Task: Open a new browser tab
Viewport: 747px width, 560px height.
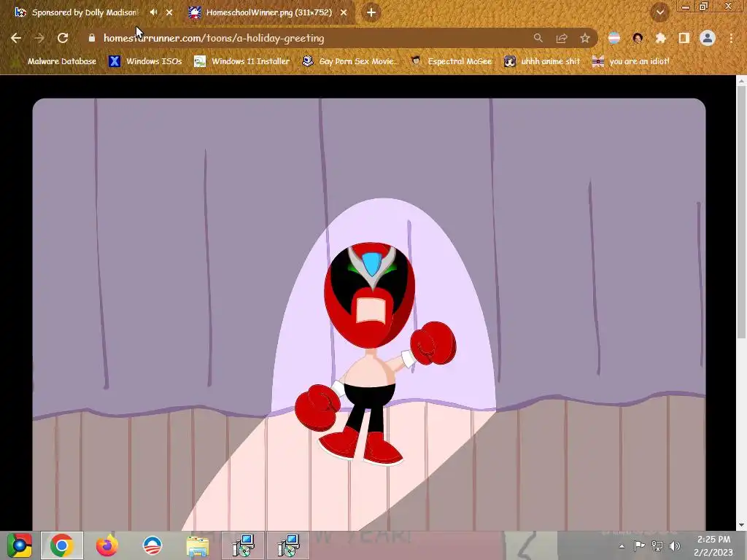Action: [x=371, y=12]
